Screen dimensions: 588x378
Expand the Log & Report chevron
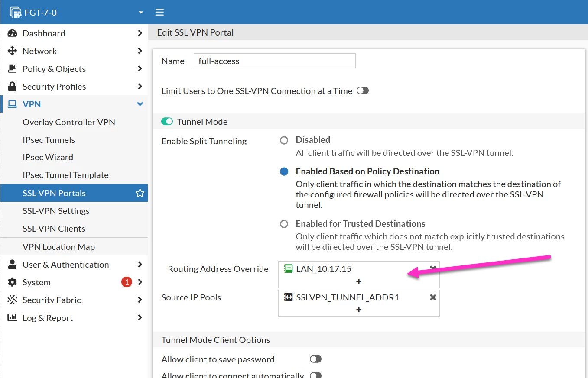point(140,318)
